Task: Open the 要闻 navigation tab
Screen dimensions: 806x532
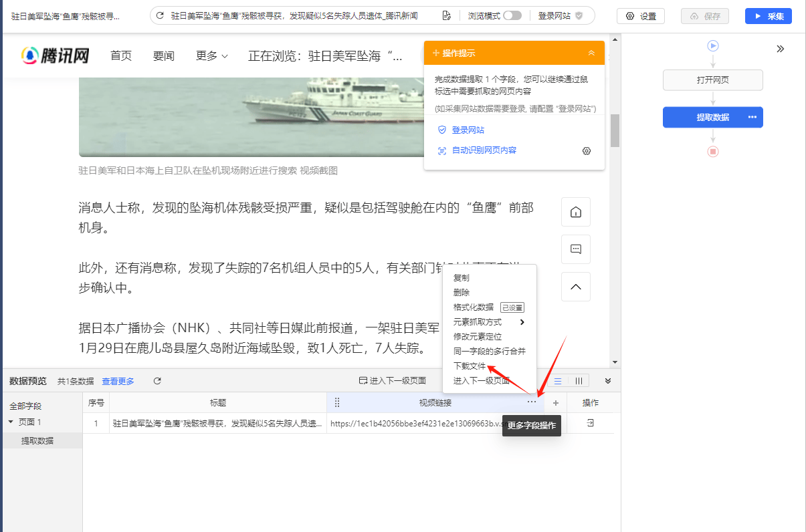Action: 163,55
